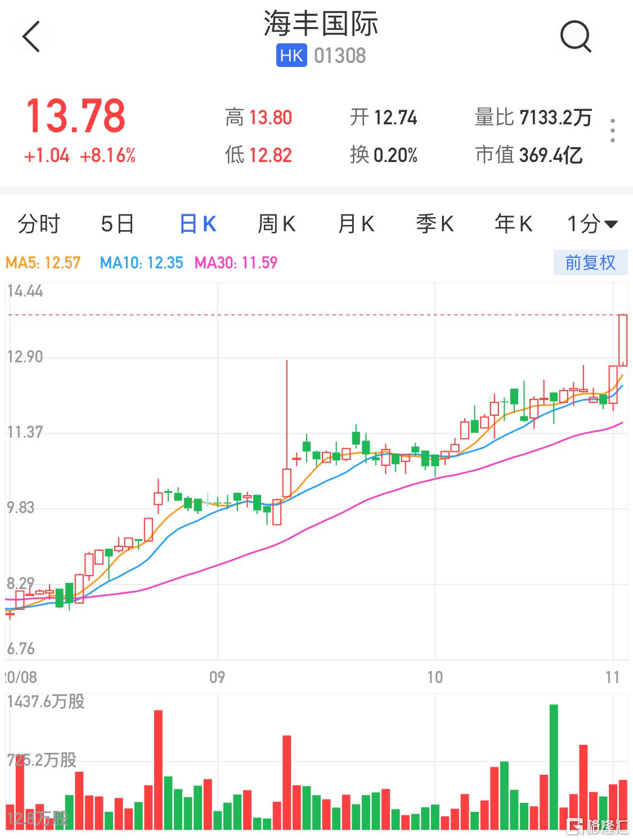633x840 pixels.
Task: Select the 日K daily candlestick tab
Action: (x=197, y=224)
